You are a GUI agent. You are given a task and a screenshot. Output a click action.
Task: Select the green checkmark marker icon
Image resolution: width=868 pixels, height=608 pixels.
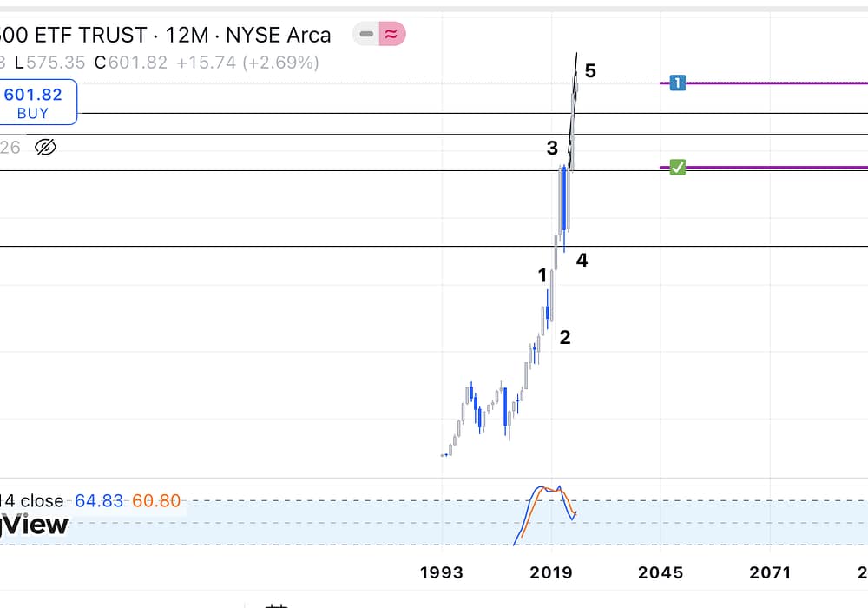pyautogui.click(x=678, y=168)
